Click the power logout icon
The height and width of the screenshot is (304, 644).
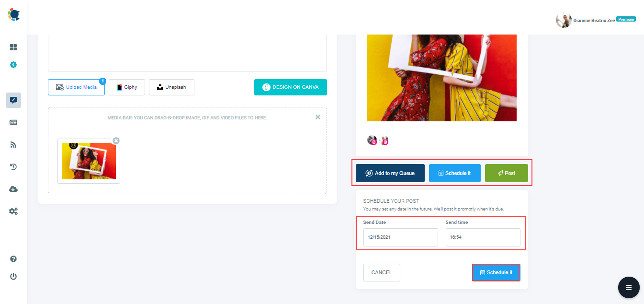pyautogui.click(x=13, y=276)
